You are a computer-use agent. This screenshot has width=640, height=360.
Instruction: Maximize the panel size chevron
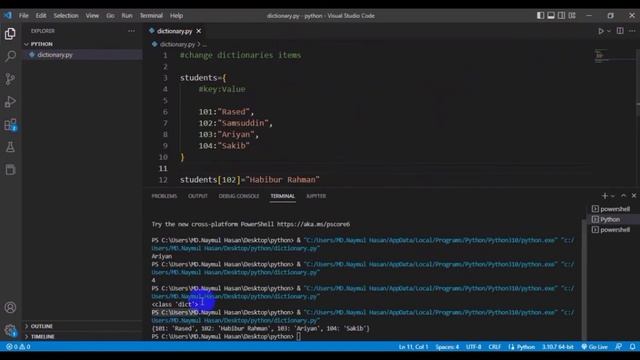(623, 196)
